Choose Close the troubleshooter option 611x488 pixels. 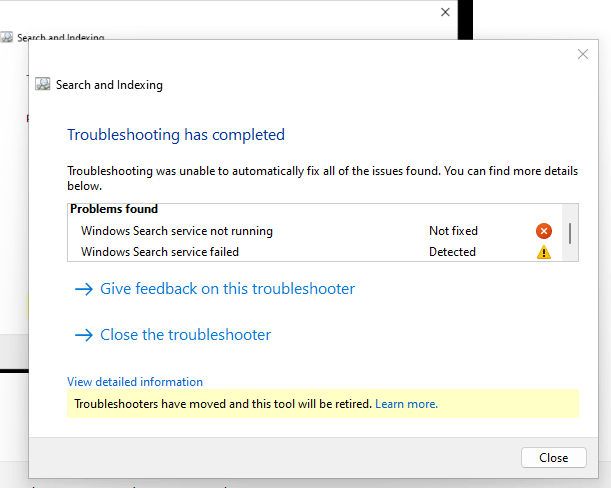click(x=185, y=335)
